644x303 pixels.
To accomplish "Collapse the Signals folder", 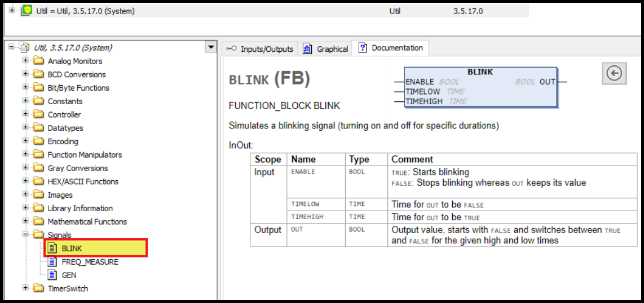I will (x=25, y=234).
